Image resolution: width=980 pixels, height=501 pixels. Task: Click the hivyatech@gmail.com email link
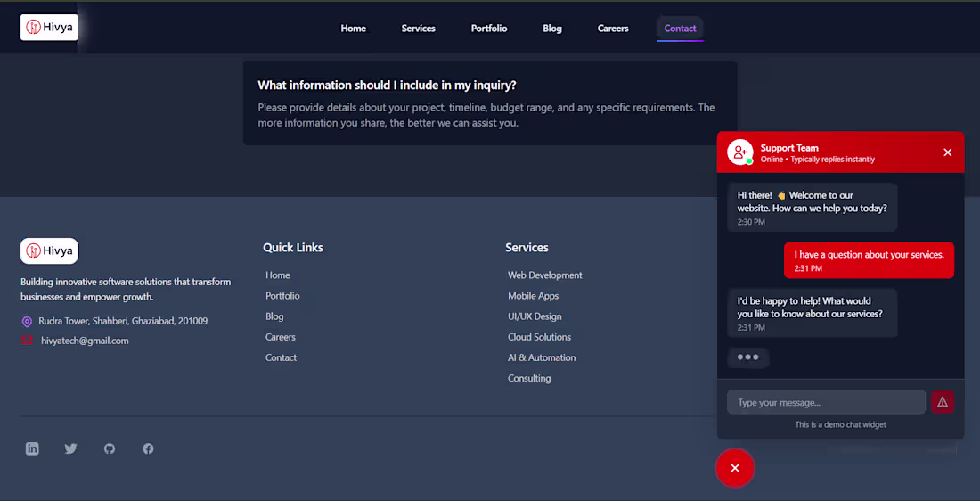pos(85,341)
